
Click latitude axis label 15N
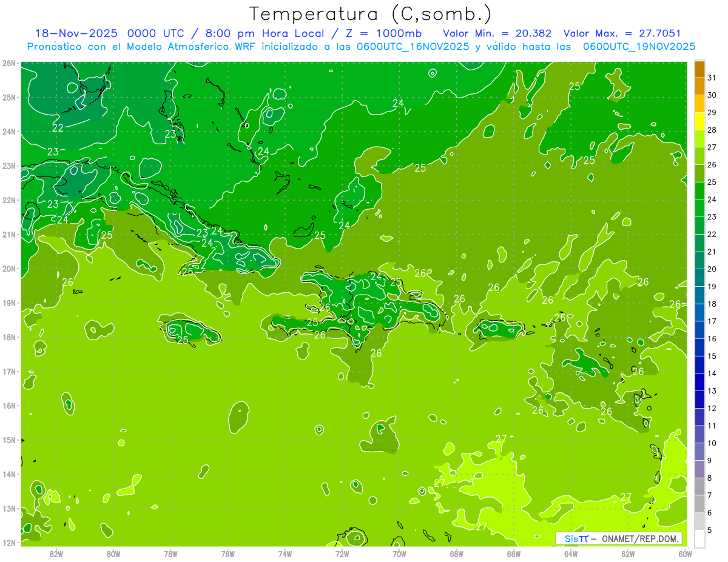coord(8,440)
